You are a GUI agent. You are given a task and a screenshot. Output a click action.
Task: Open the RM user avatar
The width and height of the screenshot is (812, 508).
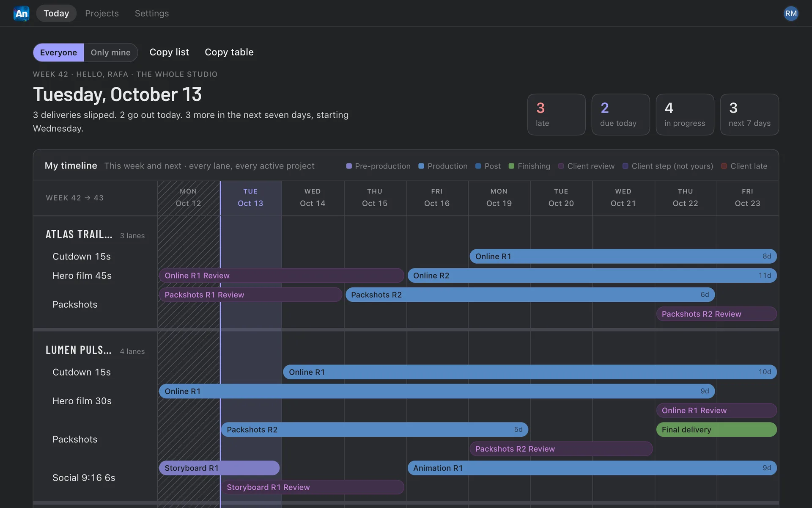(x=790, y=14)
